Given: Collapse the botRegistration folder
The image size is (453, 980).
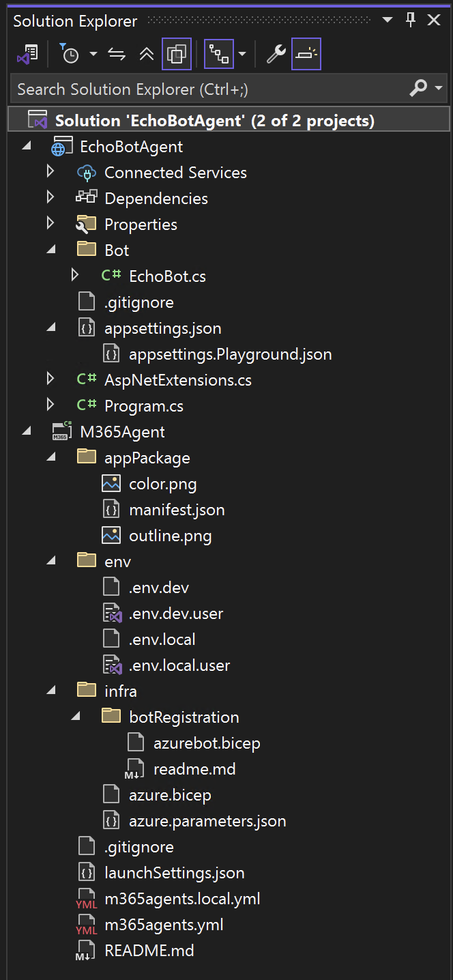Looking at the screenshot, I should coord(76,717).
